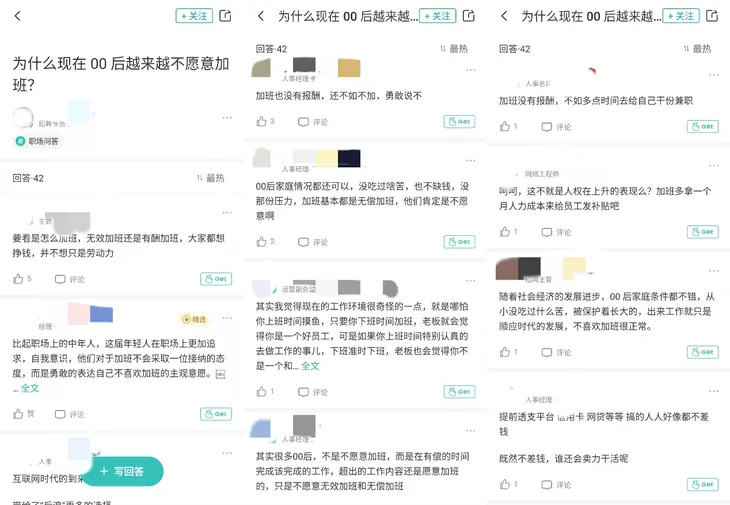Screen dimensions: 730x505
Task: Click the share icon beside the untruncated question title
Action: 225,16
